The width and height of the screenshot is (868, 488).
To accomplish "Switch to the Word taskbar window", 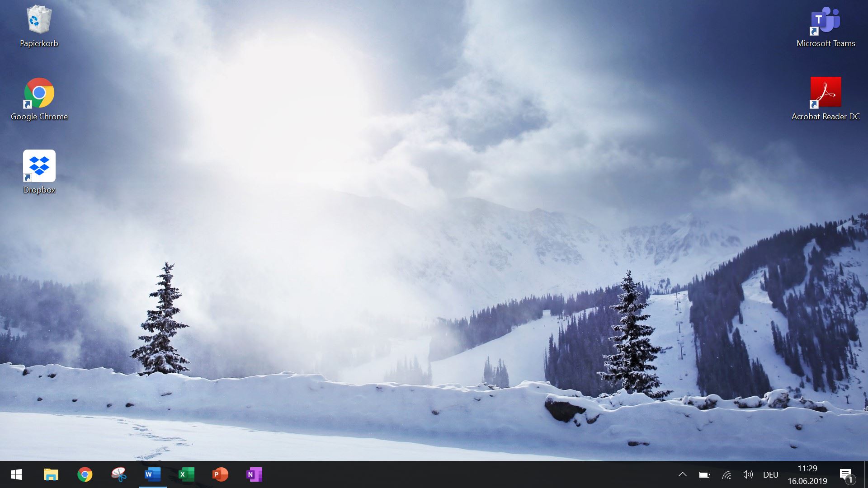I will (152, 474).
